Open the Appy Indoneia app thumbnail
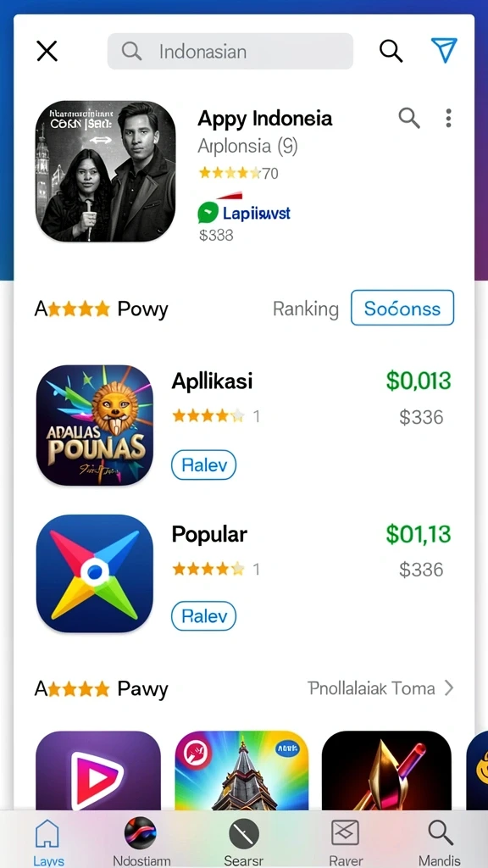 point(106,171)
